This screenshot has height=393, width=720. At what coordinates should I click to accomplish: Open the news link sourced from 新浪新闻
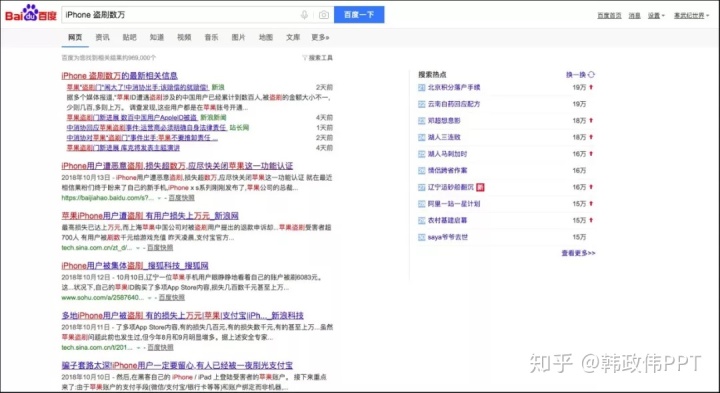pos(132,118)
